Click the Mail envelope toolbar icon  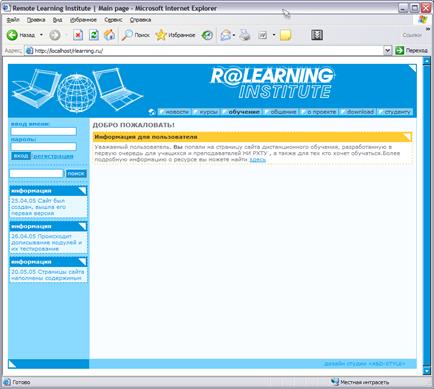[225, 35]
